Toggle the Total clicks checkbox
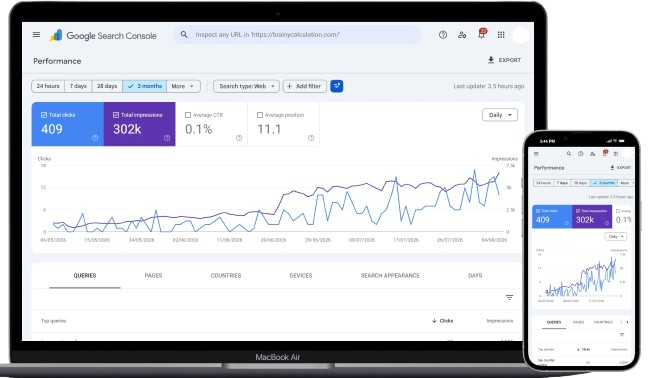Image resolution: width=659 pixels, height=378 pixels. pos(44,115)
